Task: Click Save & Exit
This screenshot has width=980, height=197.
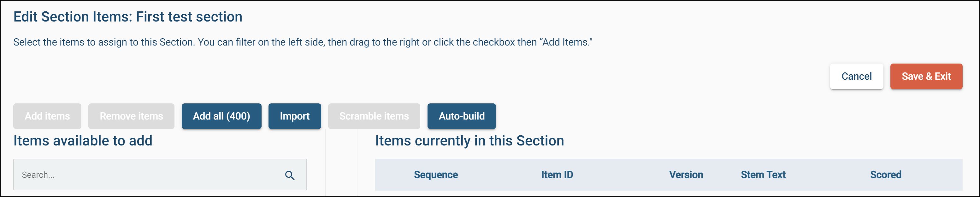Action: (x=926, y=77)
